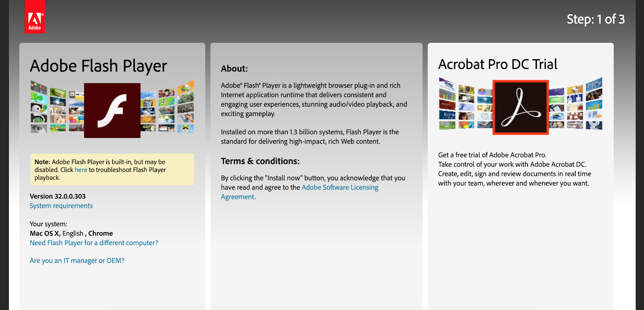Click the 'Terms & conditions:' heading
644x310 pixels.
point(260,161)
